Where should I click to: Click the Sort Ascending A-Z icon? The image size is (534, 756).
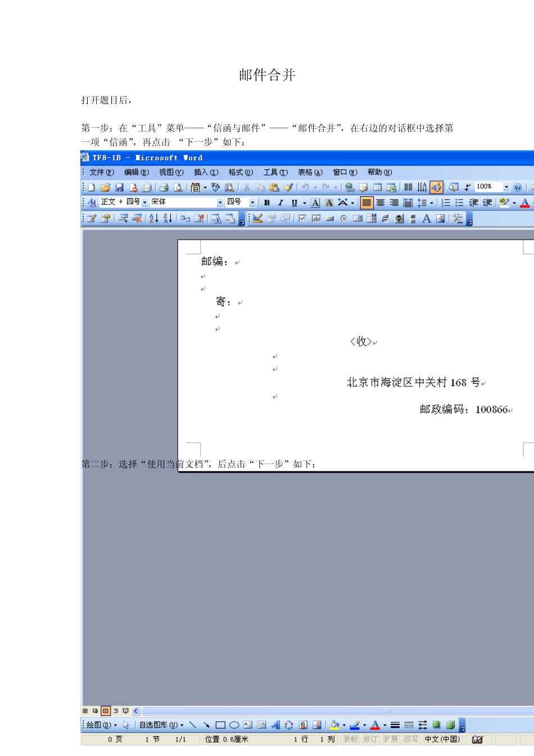coord(153,218)
